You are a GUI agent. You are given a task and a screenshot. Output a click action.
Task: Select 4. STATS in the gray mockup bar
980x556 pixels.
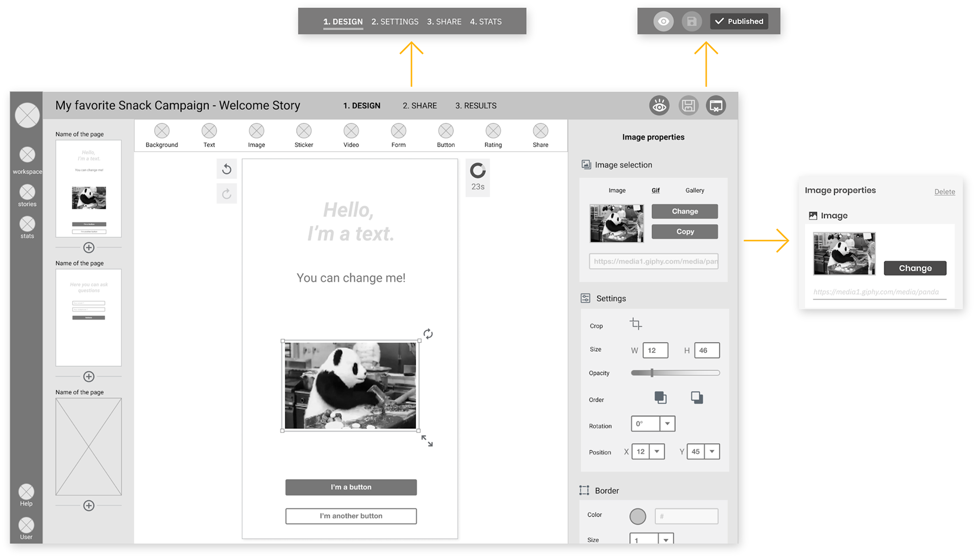pyautogui.click(x=486, y=21)
